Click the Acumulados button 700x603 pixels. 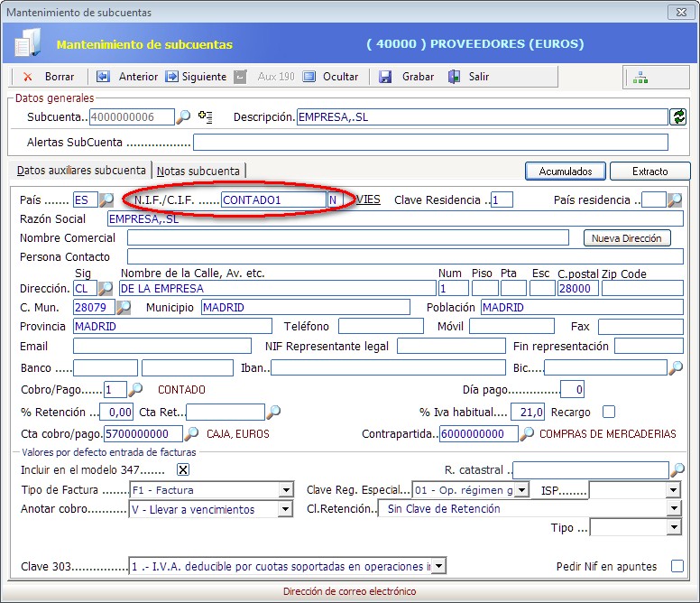565,171
